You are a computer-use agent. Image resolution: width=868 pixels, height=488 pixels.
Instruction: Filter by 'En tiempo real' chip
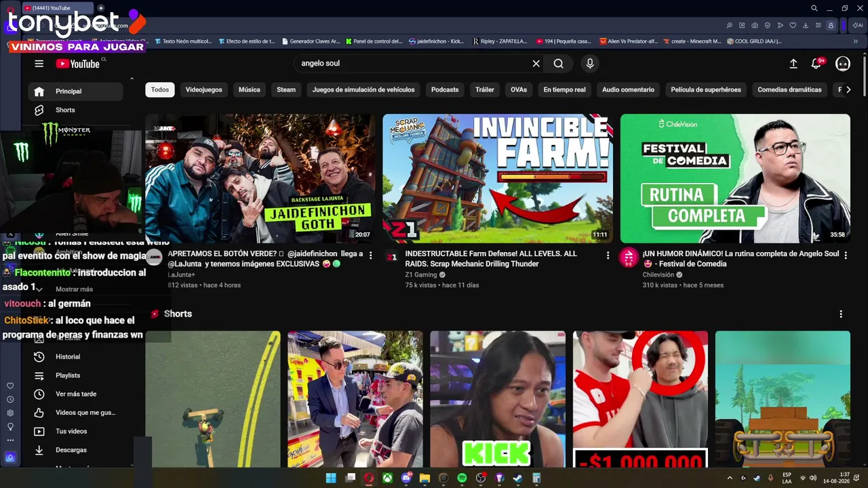coord(564,89)
